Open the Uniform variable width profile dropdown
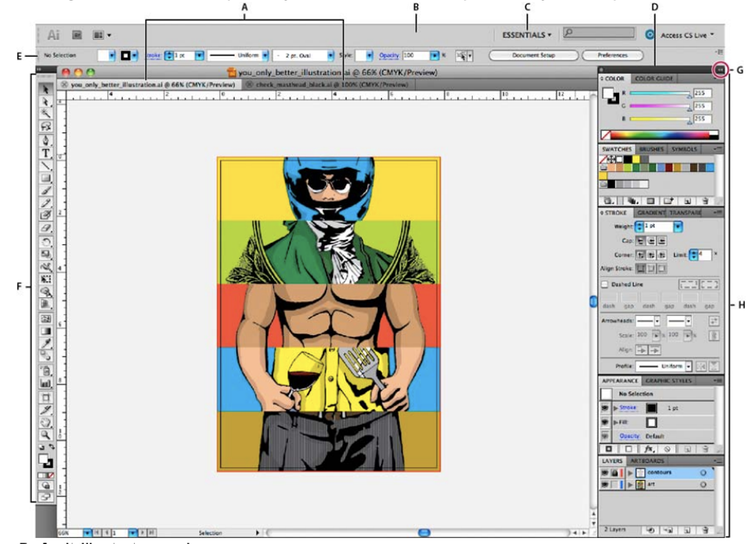The height and width of the screenshot is (544, 750). (265, 56)
